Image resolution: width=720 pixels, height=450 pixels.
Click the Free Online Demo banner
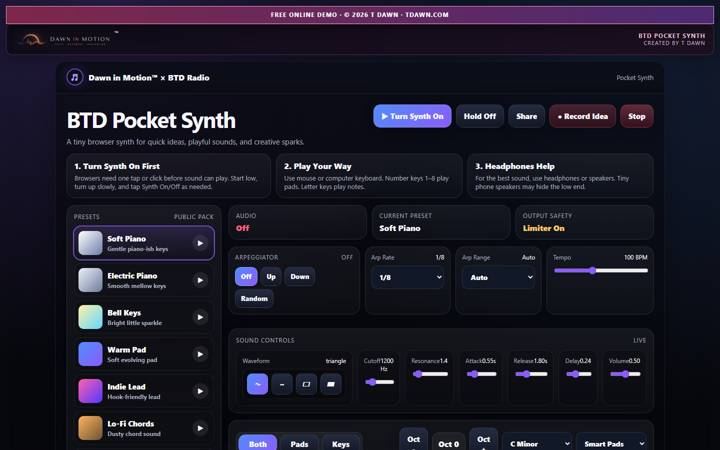click(x=360, y=15)
